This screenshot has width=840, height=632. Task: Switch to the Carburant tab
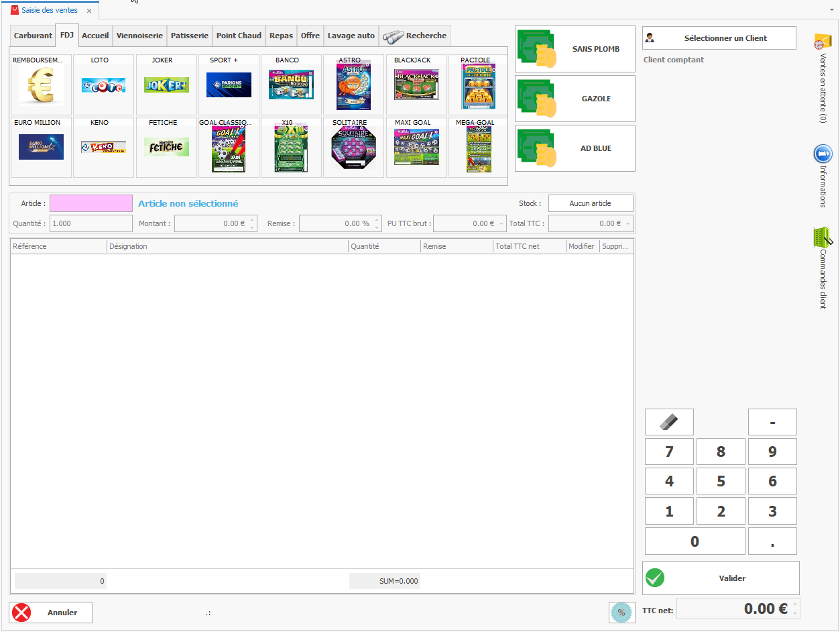(x=33, y=36)
